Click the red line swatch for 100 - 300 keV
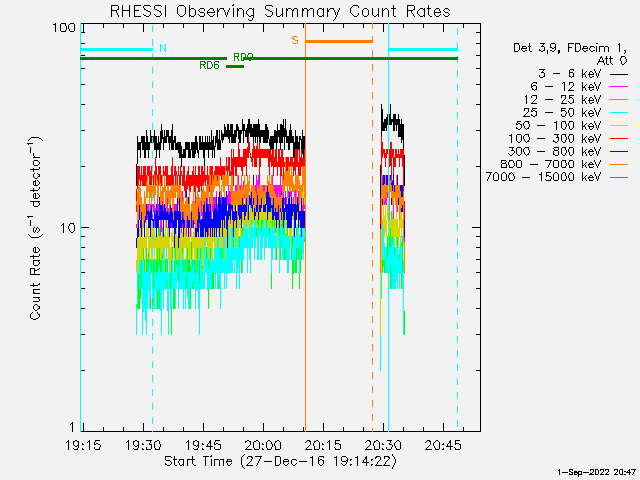The image size is (640, 480). click(619, 139)
